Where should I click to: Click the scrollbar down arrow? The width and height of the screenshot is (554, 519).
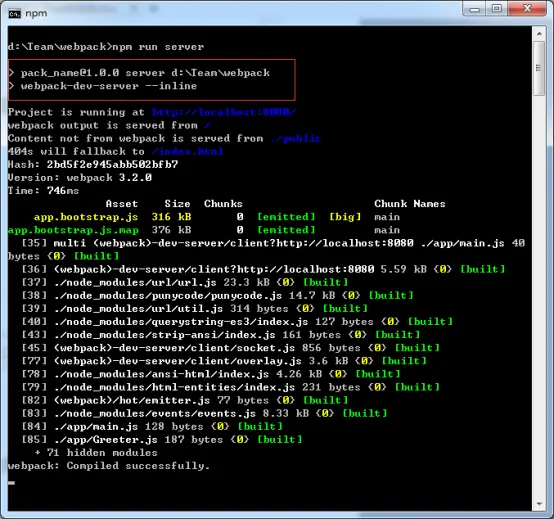click(x=539, y=504)
